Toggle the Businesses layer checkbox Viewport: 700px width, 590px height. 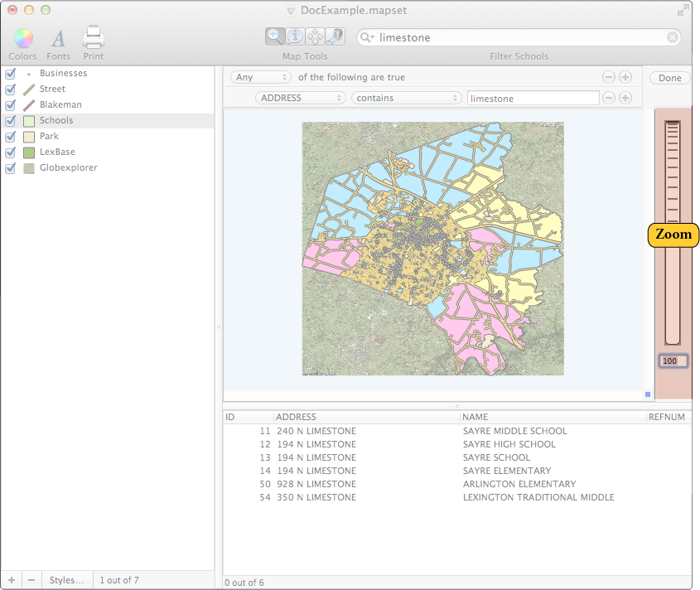click(x=11, y=73)
